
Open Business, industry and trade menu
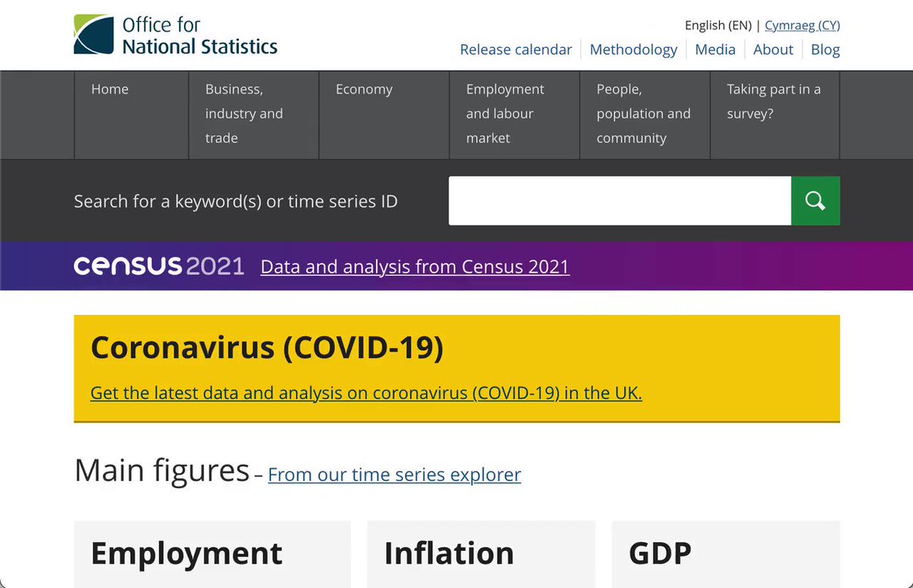(253, 115)
